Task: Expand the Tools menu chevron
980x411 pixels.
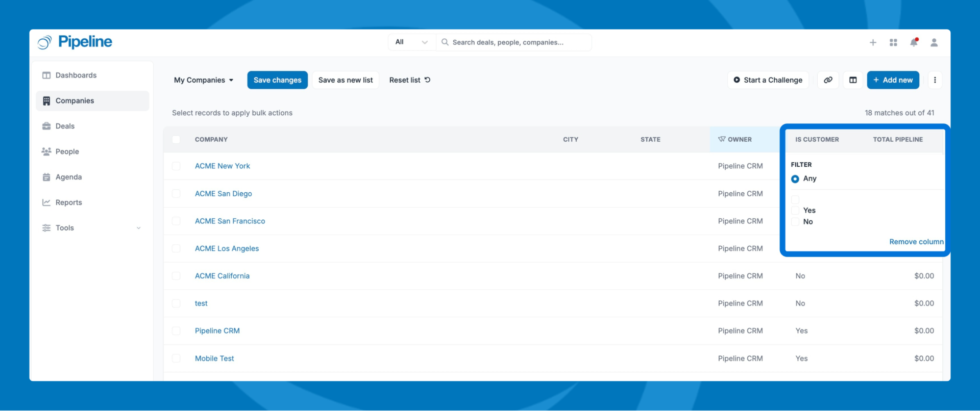Action: 138,228
